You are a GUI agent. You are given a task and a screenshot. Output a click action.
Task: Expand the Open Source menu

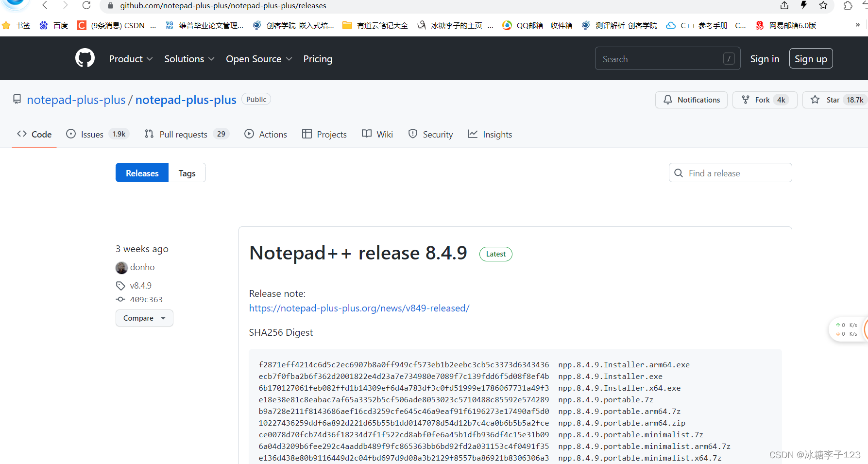[259, 58]
